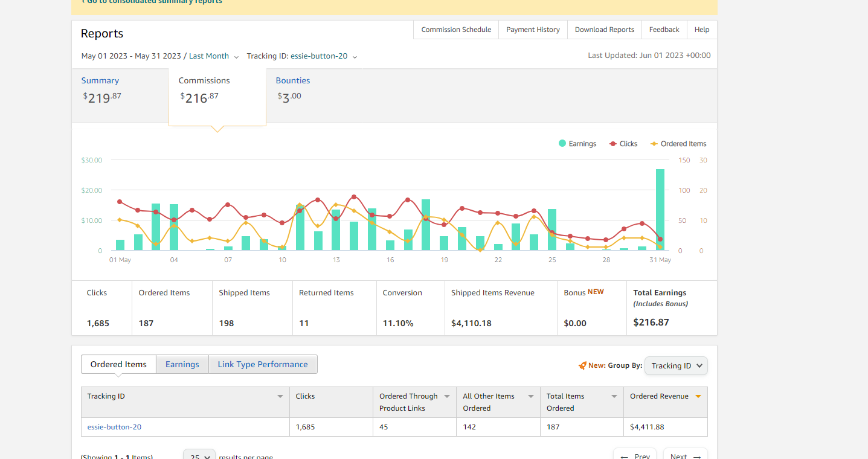Screen dimensions: 868x459
Task: Click the Total Earnings $216.87 value
Action: click(651, 322)
